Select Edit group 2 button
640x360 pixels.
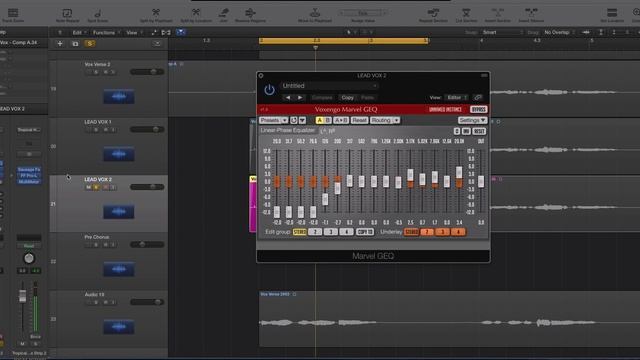[x=315, y=232]
